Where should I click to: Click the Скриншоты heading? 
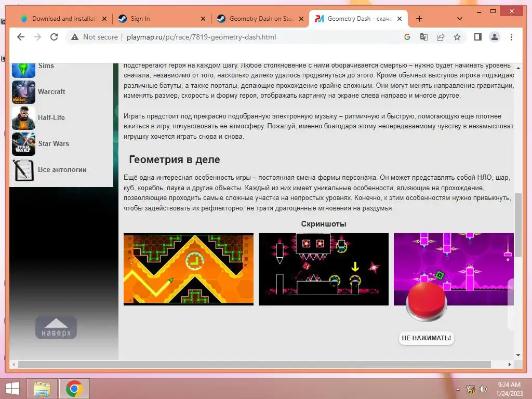324,224
